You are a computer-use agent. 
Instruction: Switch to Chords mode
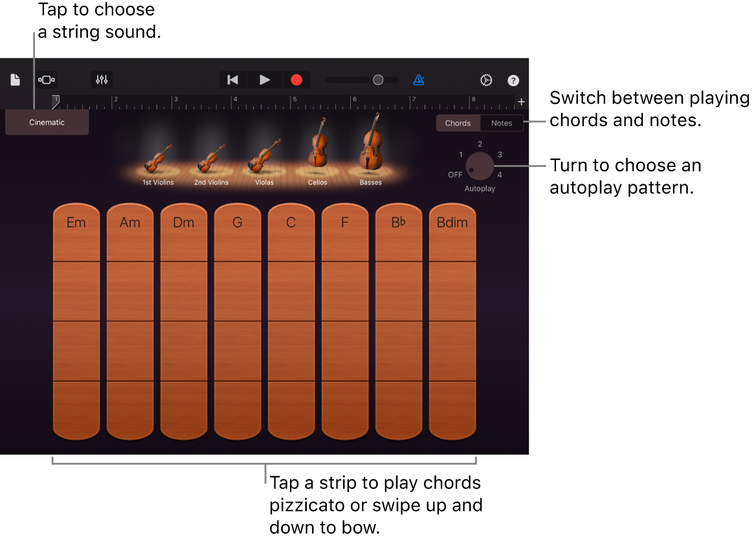coord(458,123)
